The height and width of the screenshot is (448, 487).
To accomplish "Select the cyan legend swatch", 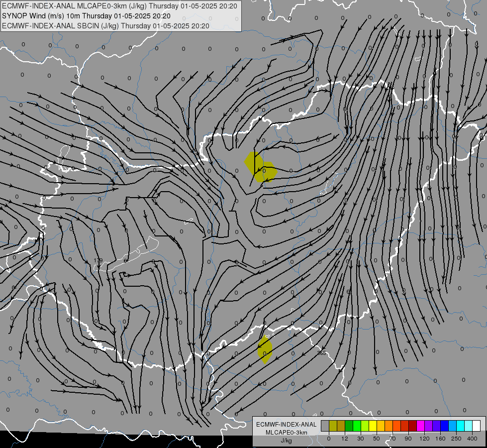I will pyautogui.click(x=461, y=426).
